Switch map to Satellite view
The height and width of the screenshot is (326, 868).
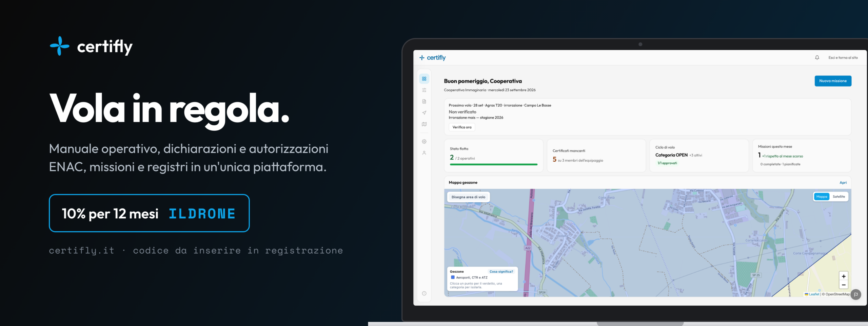tap(839, 197)
